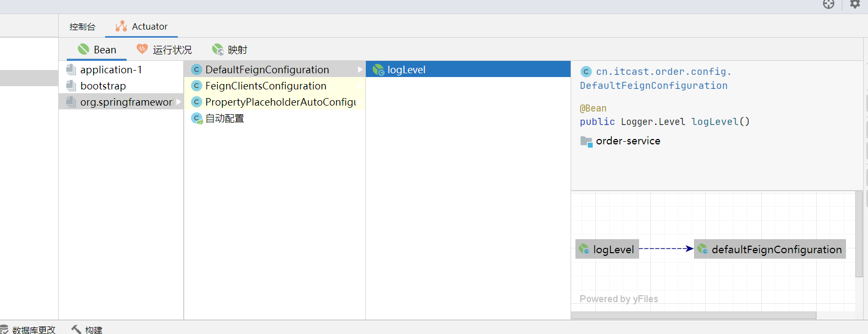
Task: Click the database changes icon in status bar
Action: click(4, 330)
